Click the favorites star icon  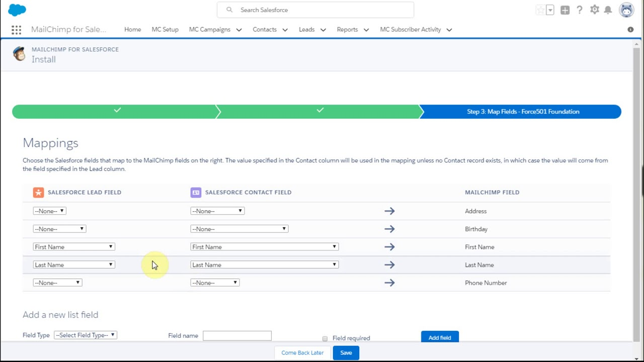[x=540, y=10]
